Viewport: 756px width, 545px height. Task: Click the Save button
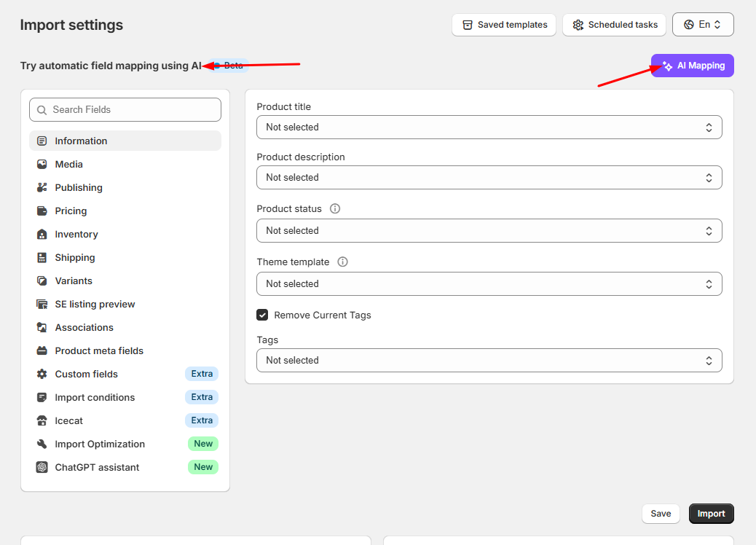point(661,514)
